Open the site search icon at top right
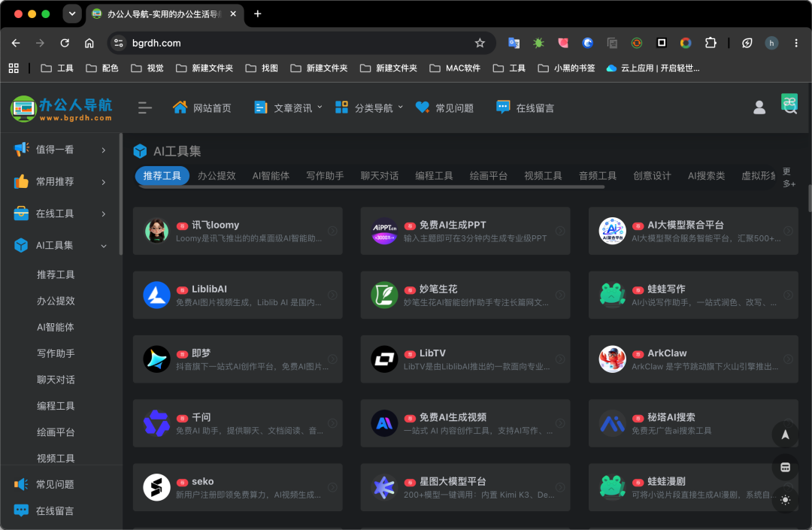812x530 pixels. pyautogui.click(x=790, y=108)
